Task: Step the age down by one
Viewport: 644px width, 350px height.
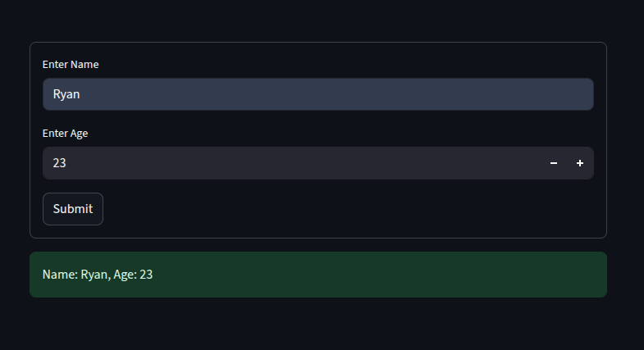Action: click(553, 163)
